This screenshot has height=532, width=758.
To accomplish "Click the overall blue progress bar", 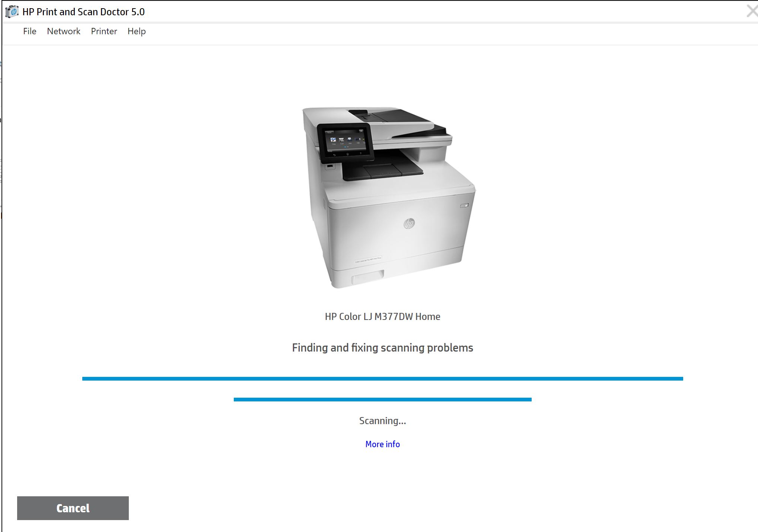I will pyautogui.click(x=382, y=379).
